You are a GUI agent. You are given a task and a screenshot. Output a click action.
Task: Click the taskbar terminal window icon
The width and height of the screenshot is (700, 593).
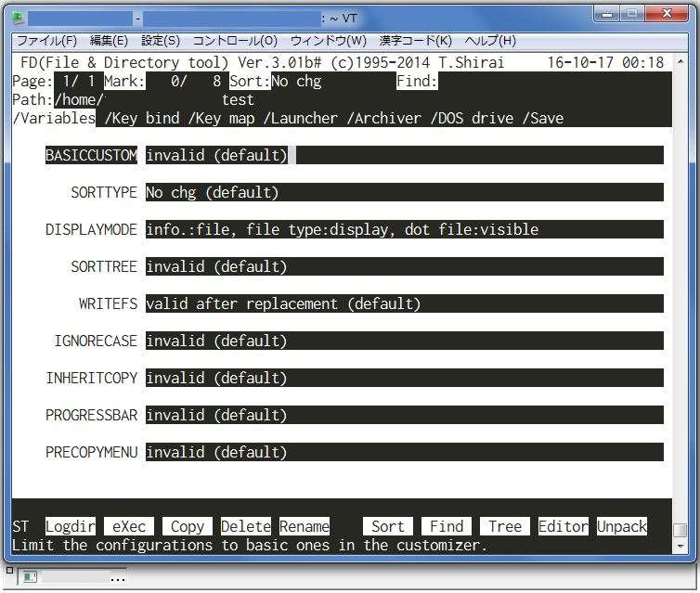[30, 577]
